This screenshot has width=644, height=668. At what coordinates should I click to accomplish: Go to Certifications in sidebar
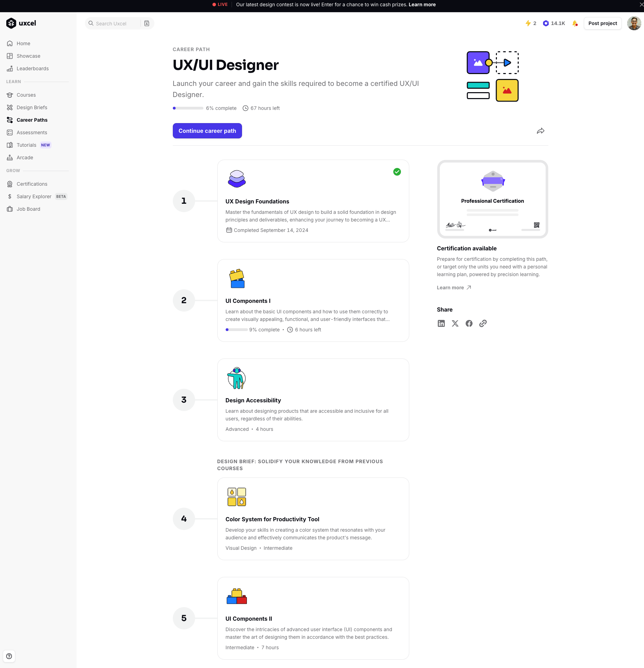tap(32, 184)
